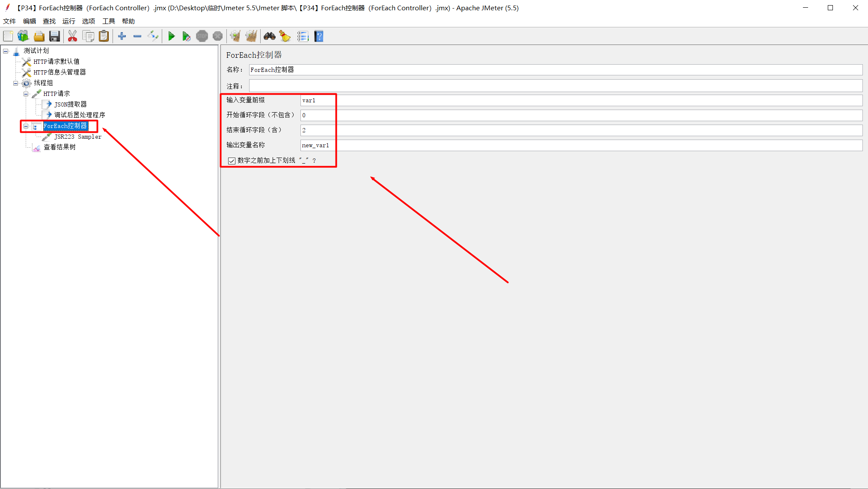The width and height of the screenshot is (868, 489).
Task: Select JSON提取器 in the tree
Action: coord(70,104)
